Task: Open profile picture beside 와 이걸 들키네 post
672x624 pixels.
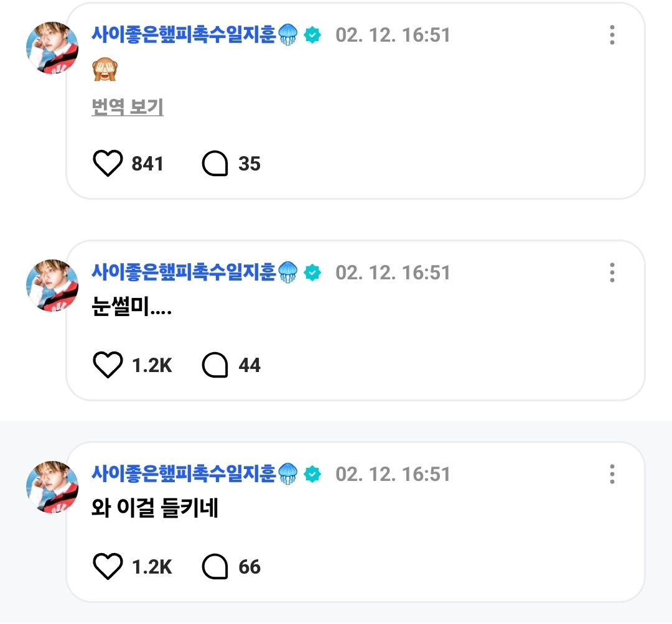Action: pyautogui.click(x=52, y=487)
